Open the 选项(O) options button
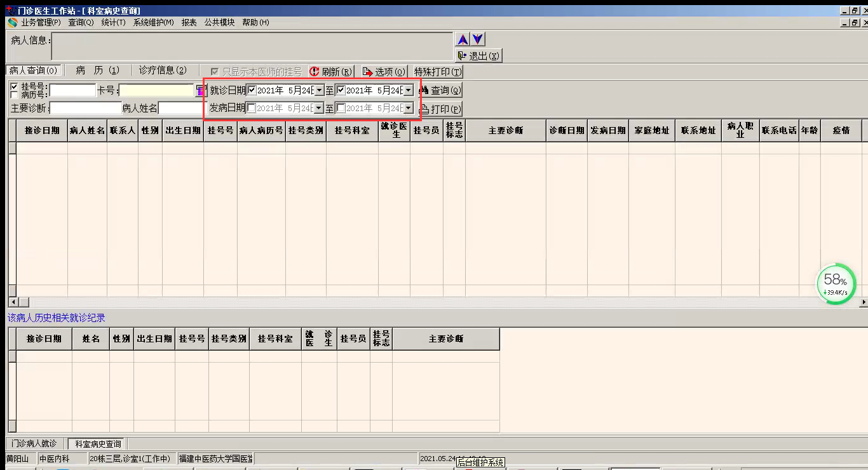The height and width of the screenshot is (470, 868). [383, 72]
